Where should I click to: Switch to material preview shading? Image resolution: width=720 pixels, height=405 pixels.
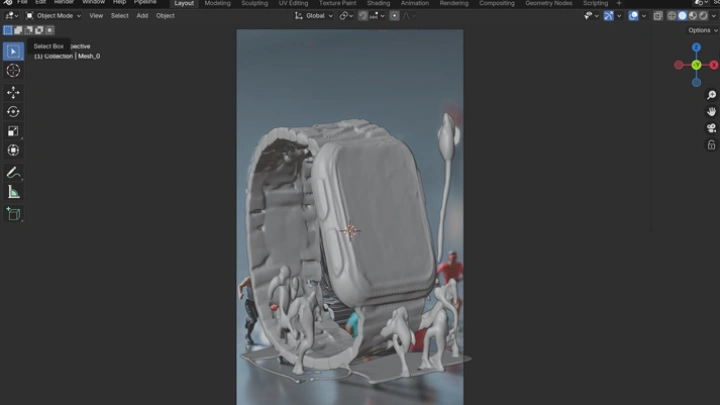tap(693, 16)
